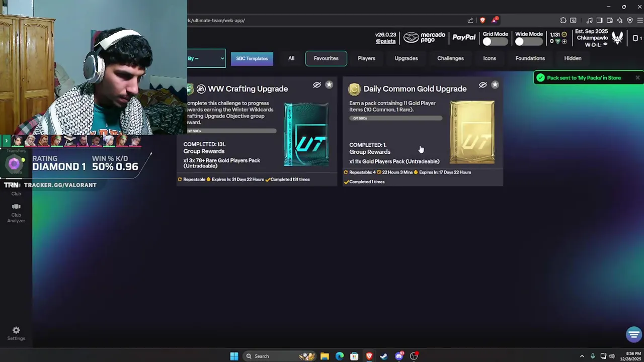This screenshot has height=362, width=644.
Task: Open File Explorer from the taskbar
Action: [325, 356]
